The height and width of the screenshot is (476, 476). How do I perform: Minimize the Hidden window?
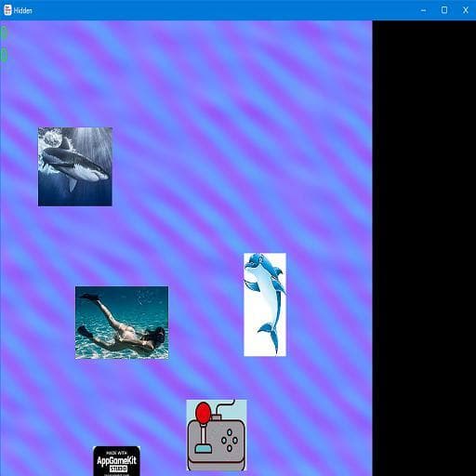[423, 10]
